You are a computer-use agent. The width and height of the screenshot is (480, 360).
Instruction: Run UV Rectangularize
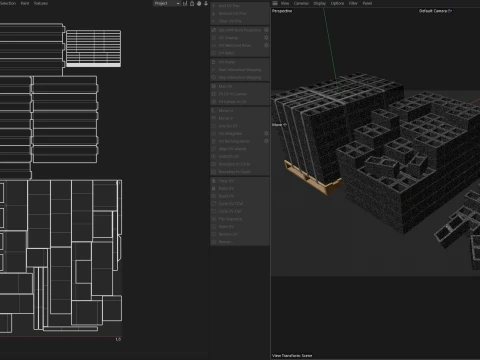pos(237,141)
